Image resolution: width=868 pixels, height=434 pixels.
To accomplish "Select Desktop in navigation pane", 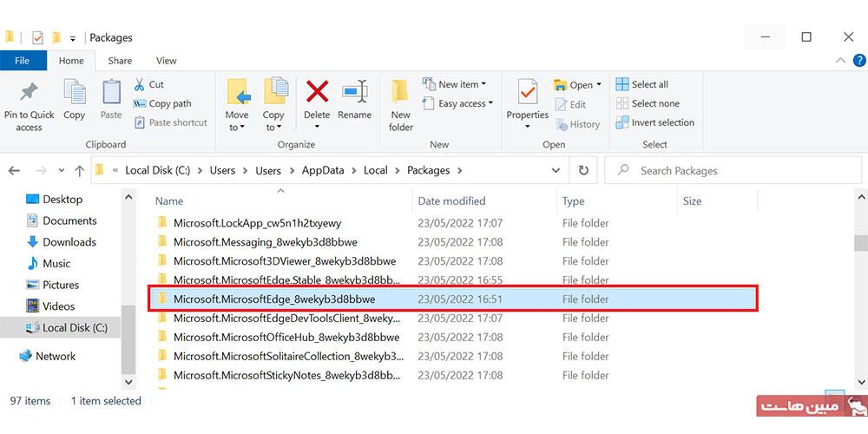I will 54,200.
